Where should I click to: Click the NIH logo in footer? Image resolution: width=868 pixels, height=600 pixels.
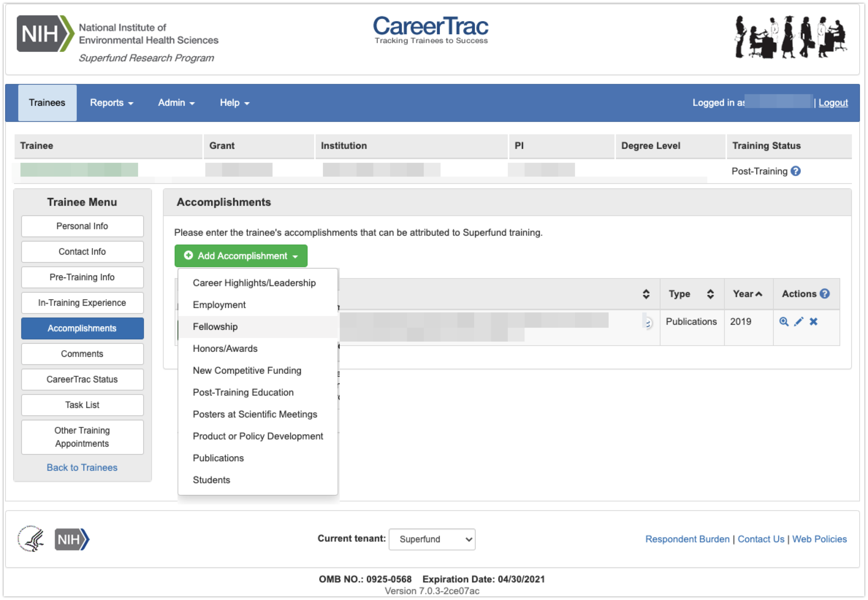click(x=72, y=539)
